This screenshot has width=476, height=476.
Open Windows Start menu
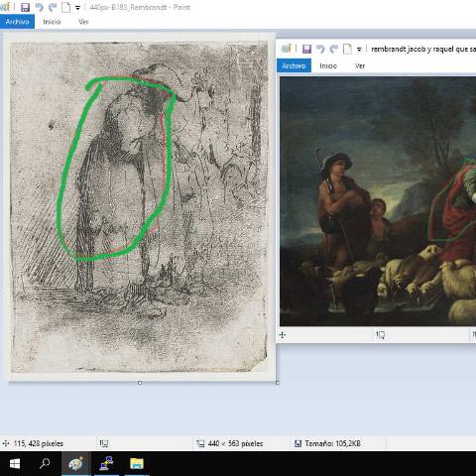pos(15,463)
